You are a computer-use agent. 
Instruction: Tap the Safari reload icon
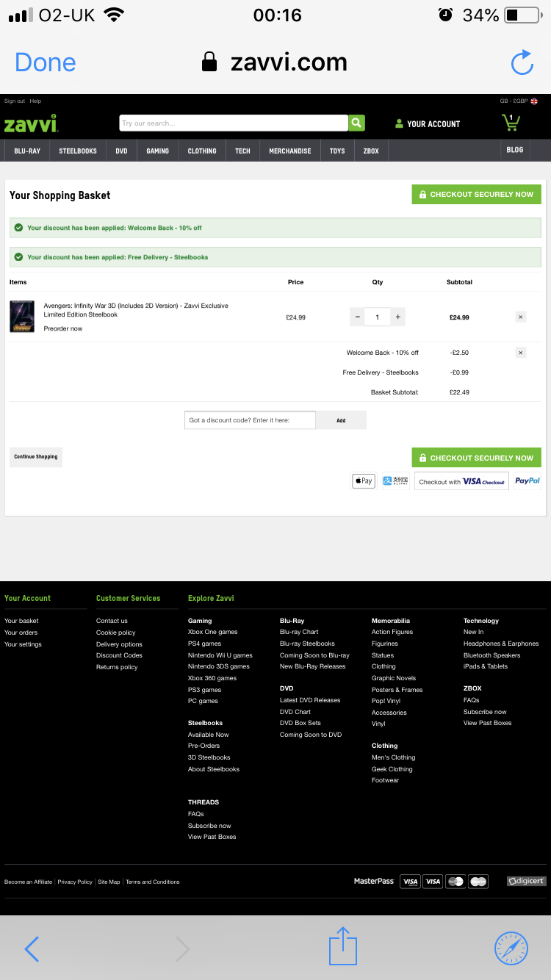(x=522, y=62)
